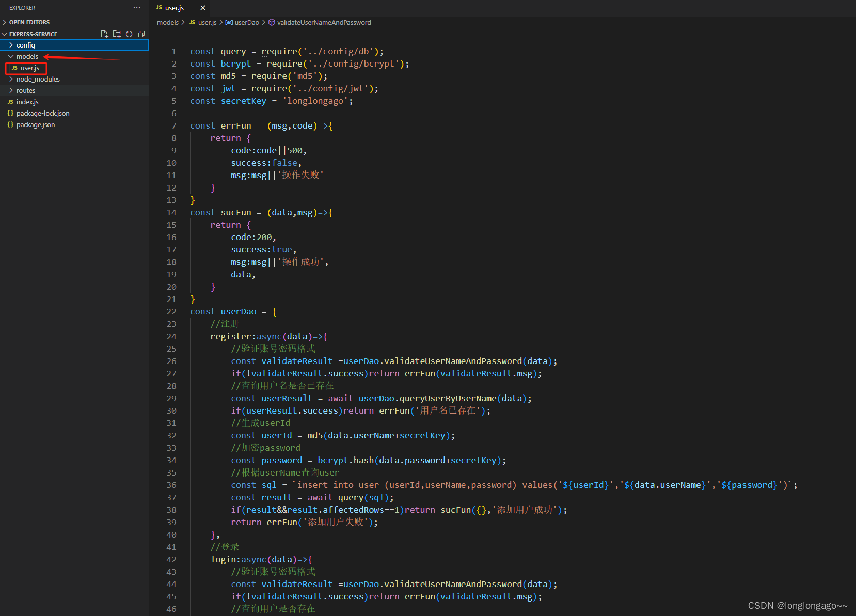Click validateUserNameAndPassword breadcrumb segment
Image resolution: width=856 pixels, height=616 pixels.
pyautogui.click(x=320, y=22)
